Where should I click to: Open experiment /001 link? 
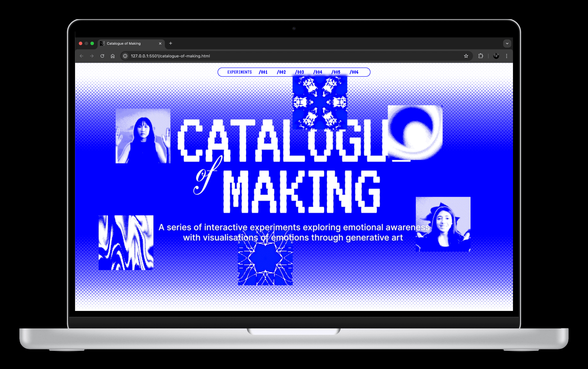pos(263,72)
